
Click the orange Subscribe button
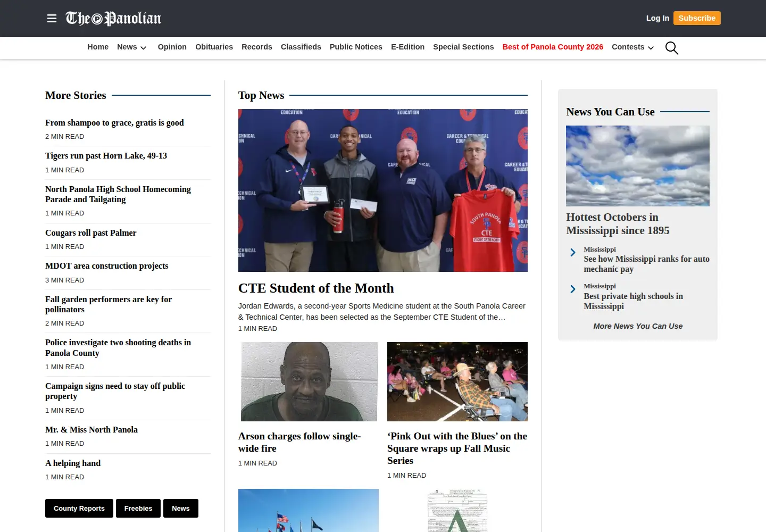click(697, 18)
